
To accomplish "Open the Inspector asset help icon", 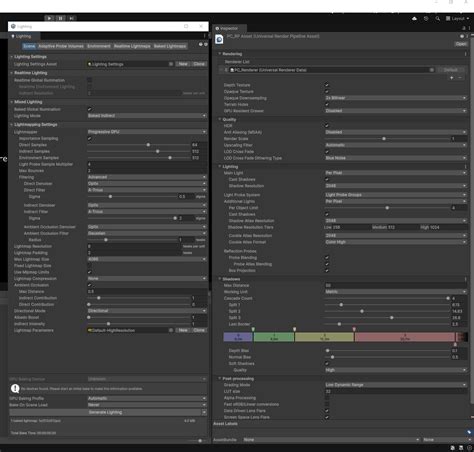I will tap(462, 36).
